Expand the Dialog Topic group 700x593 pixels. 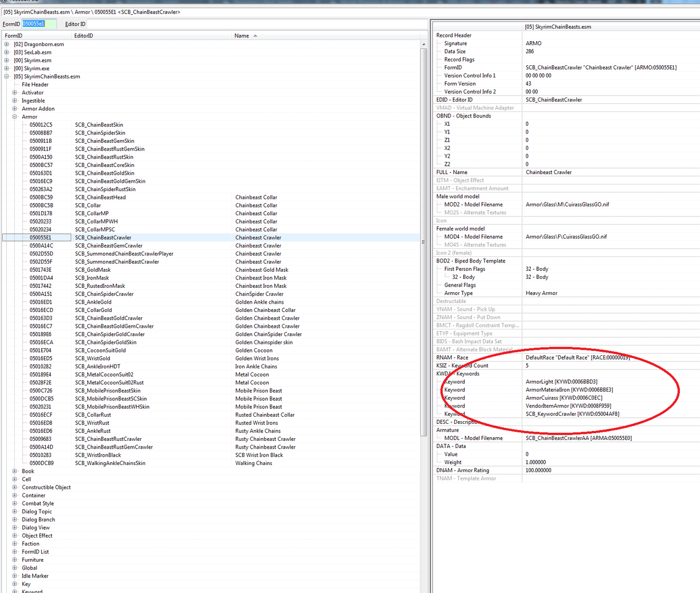(x=15, y=512)
